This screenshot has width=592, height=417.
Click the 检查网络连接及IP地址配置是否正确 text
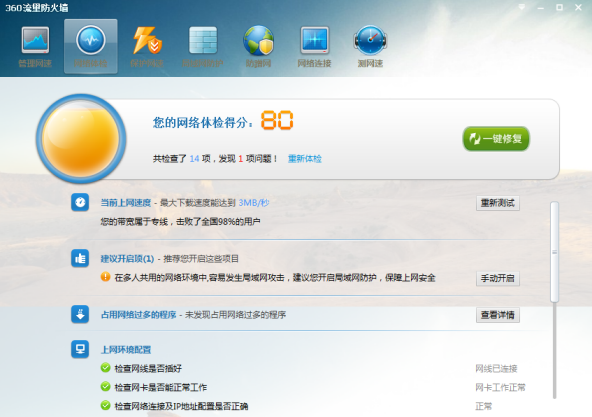pyautogui.click(x=181, y=406)
